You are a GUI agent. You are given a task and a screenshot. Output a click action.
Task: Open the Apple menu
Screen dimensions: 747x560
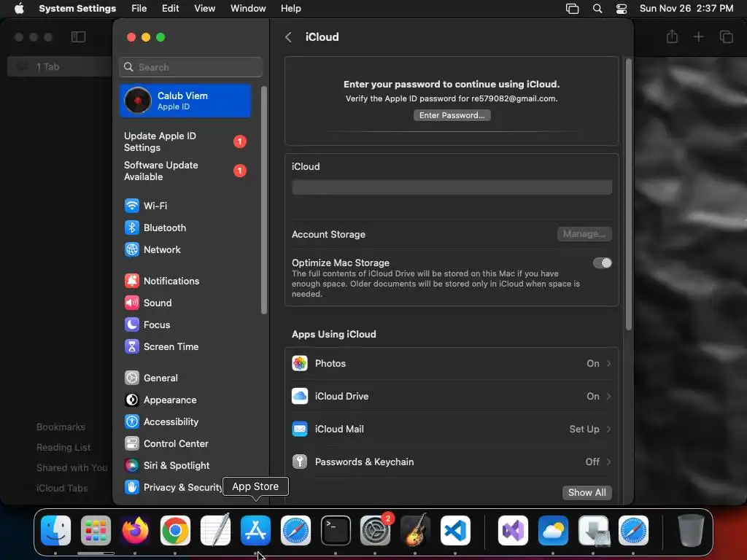point(19,9)
